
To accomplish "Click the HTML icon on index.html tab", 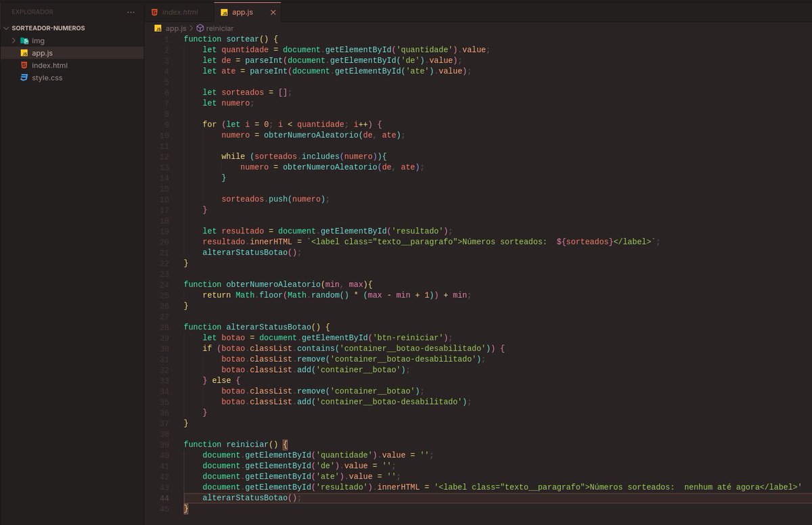I will click(x=154, y=12).
